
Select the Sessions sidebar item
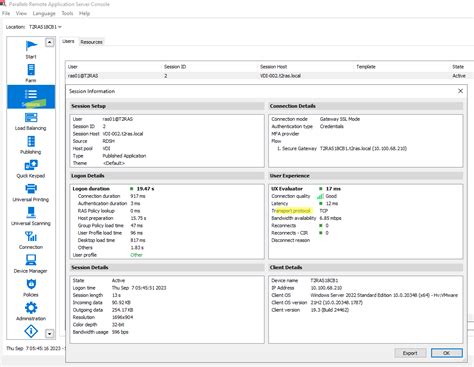(31, 97)
